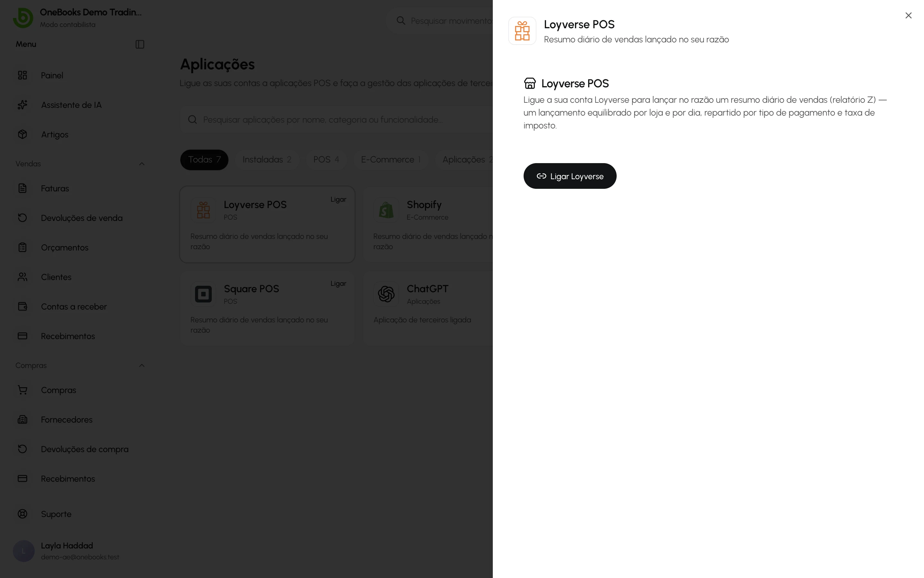Click the magnifier icon in applications search
This screenshot has width=924, height=578.
(193, 120)
